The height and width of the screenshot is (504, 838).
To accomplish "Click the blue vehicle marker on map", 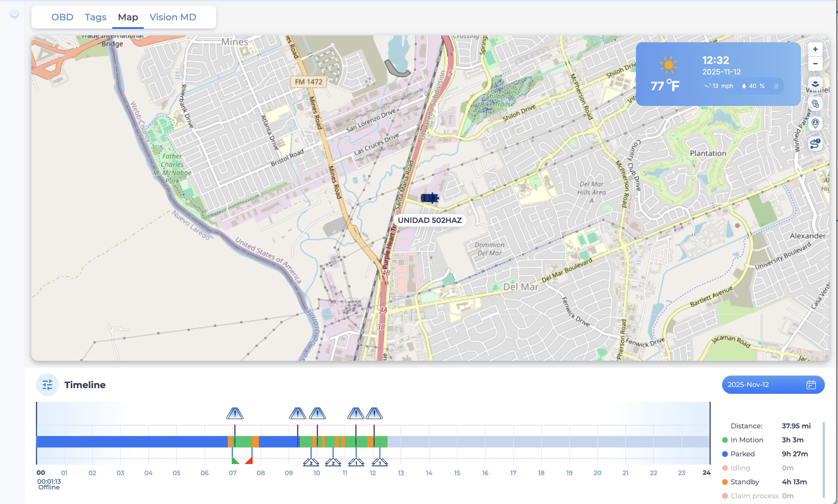I will (x=430, y=198).
